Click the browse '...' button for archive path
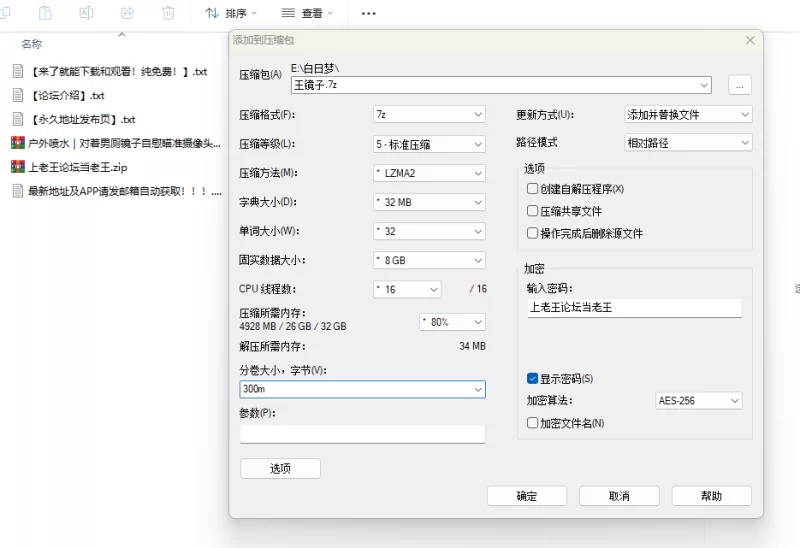Viewport: 800px width, 548px height. [x=739, y=85]
